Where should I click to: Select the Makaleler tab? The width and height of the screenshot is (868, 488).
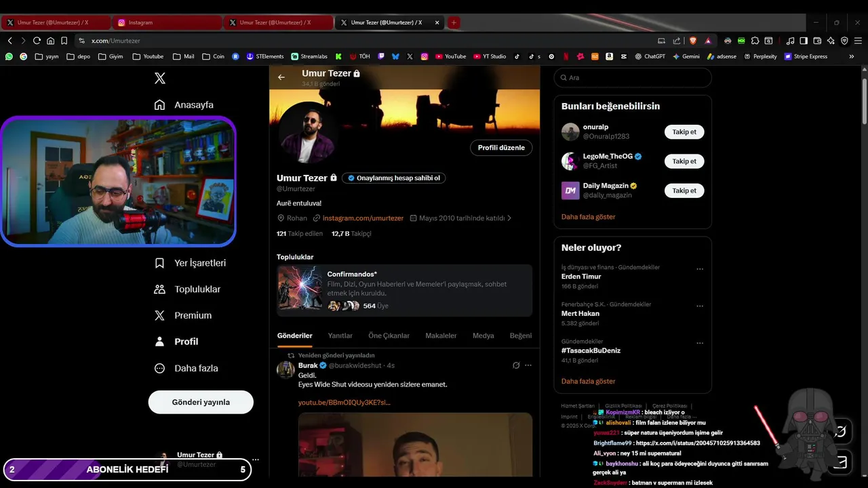[x=441, y=335]
